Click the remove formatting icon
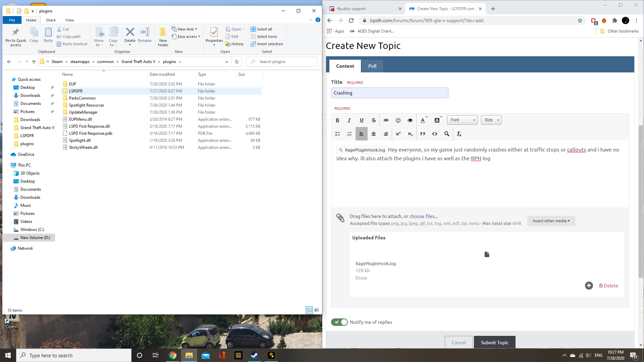The image size is (644, 362). pyautogui.click(x=459, y=134)
